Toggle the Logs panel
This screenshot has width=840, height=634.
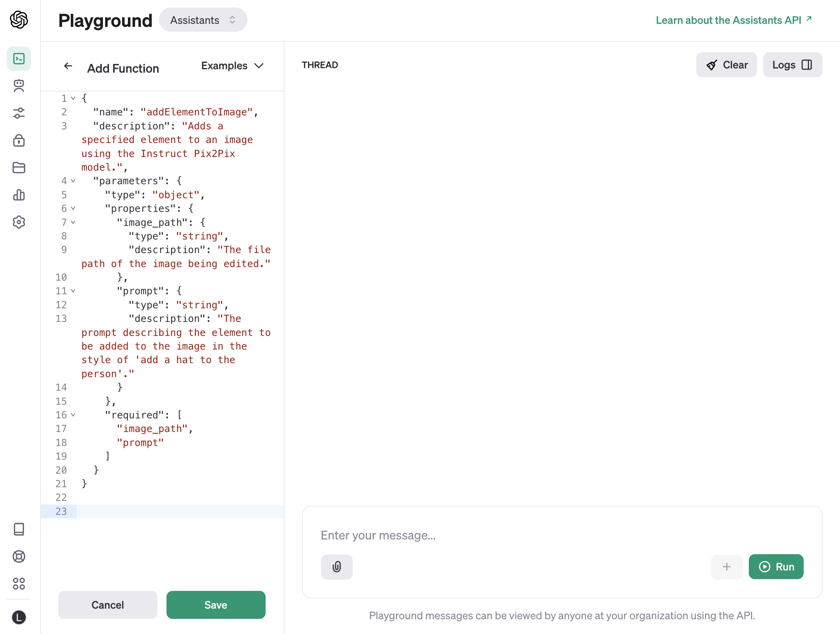(793, 65)
